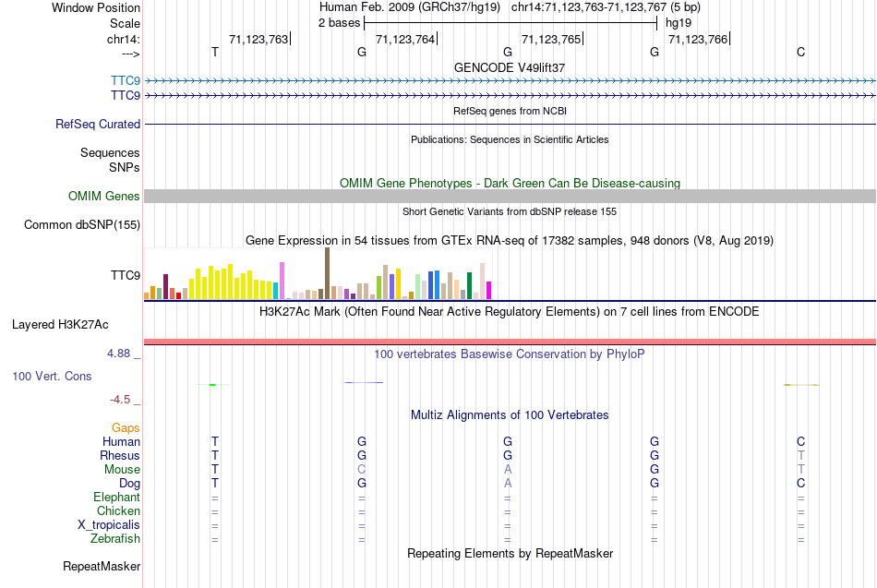Click the TTC9 label beside GTEx bar chart
This screenshot has height=588, width=877.
[x=126, y=275]
